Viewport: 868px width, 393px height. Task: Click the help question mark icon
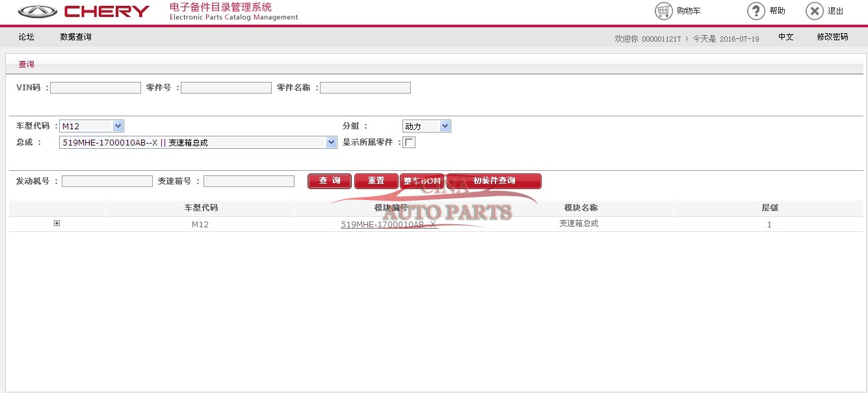click(756, 11)
